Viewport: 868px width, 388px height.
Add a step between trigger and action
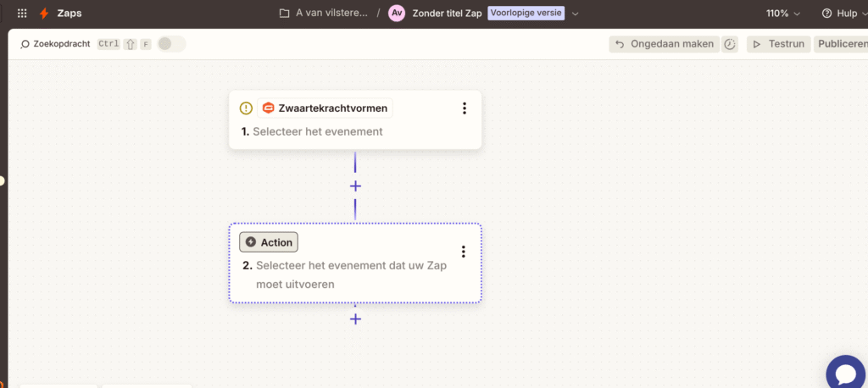[x=355, y=186]
